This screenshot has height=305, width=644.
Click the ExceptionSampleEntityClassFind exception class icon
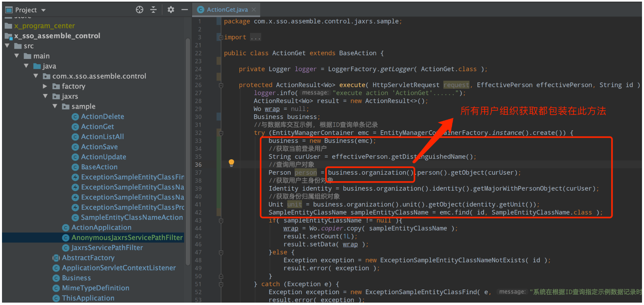(x=75, y=177)
